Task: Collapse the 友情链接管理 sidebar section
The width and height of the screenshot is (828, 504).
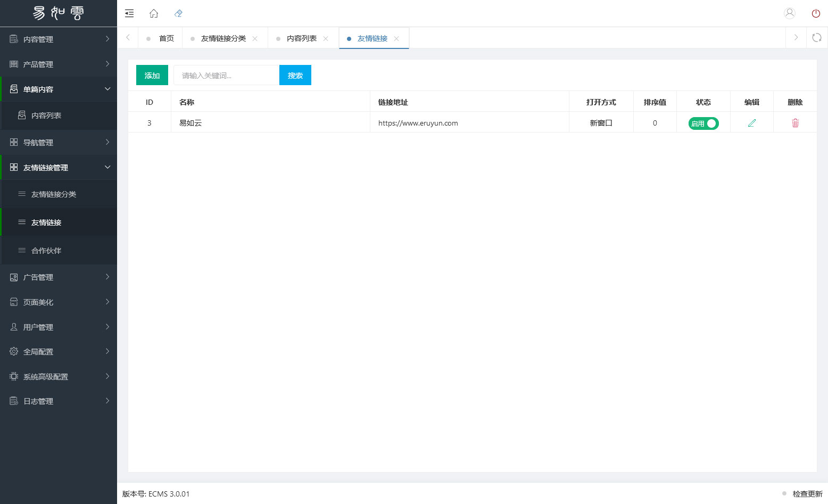Action: (59, 168)
